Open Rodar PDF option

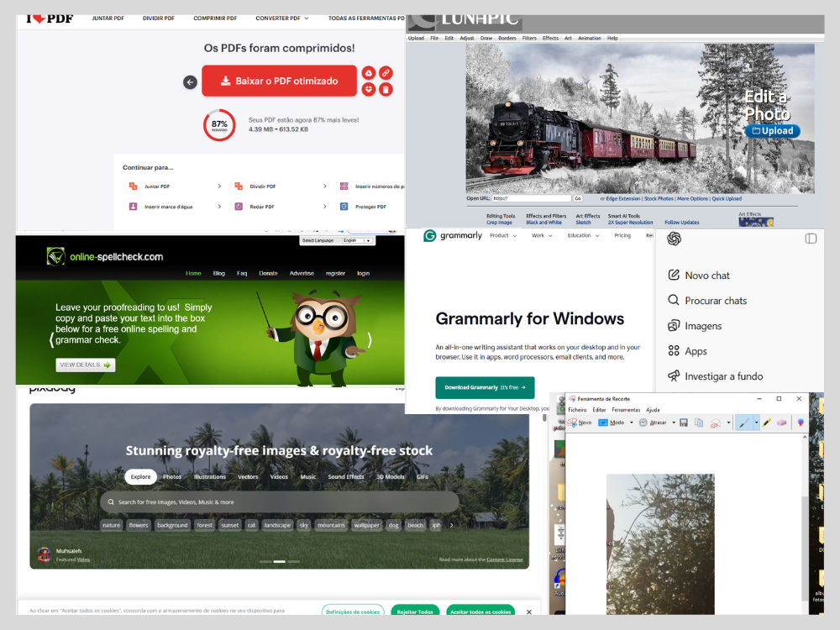[x=281, y=207]
